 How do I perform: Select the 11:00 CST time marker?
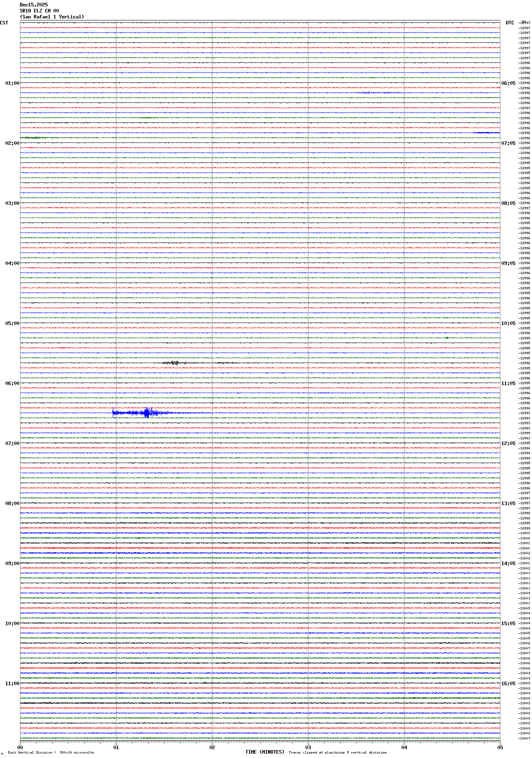tap(12, 684)
